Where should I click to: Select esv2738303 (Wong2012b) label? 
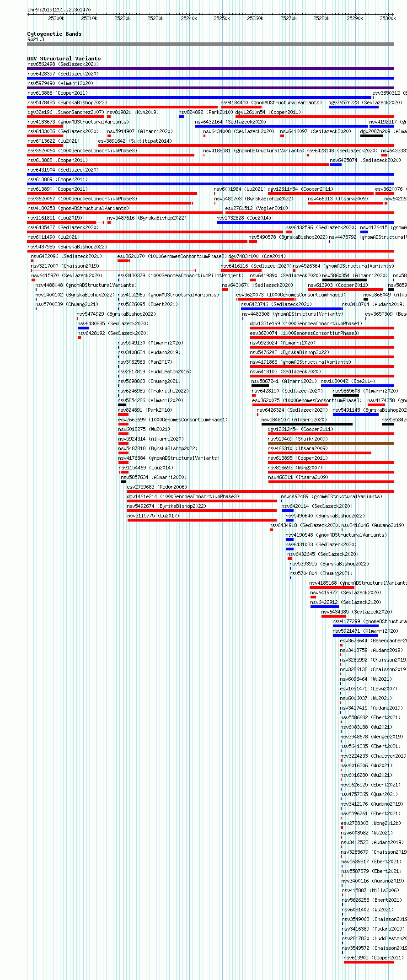(371, 823)
